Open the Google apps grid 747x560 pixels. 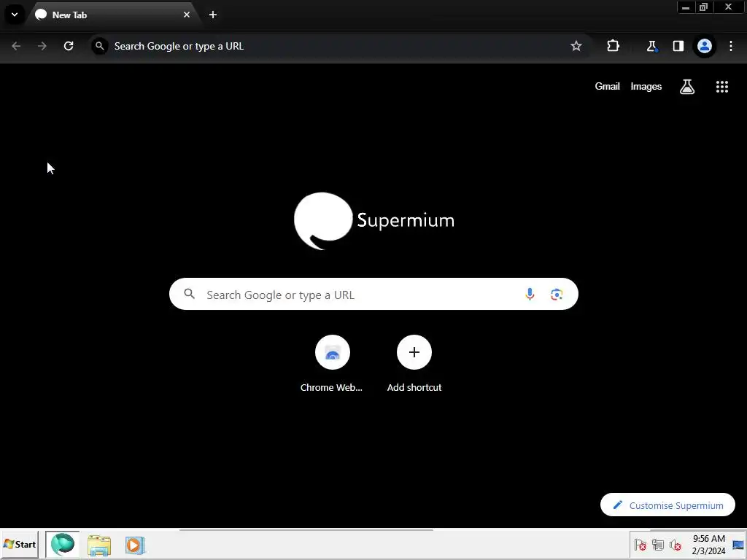tap(721, 87)
